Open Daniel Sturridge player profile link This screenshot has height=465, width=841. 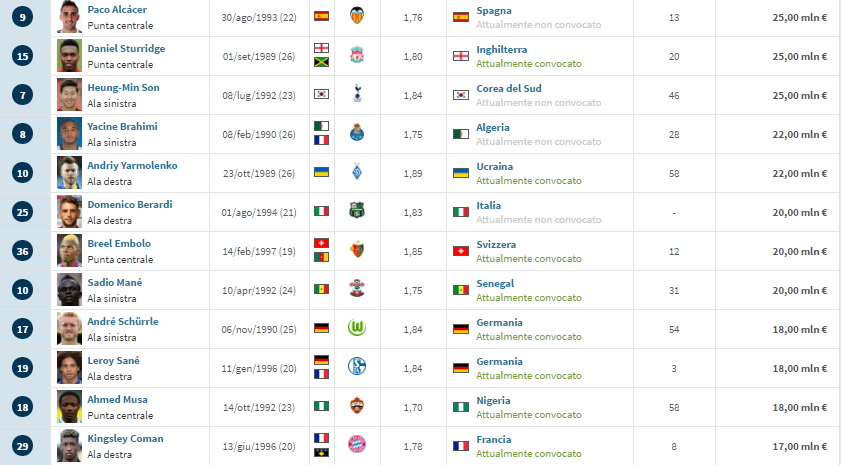[x=126, y=49]
